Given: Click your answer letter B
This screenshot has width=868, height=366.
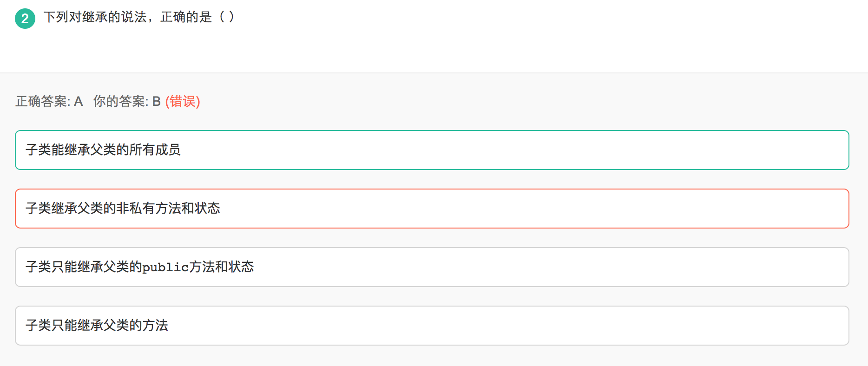Looking at the screenshot, I should [x=156, y=101].
